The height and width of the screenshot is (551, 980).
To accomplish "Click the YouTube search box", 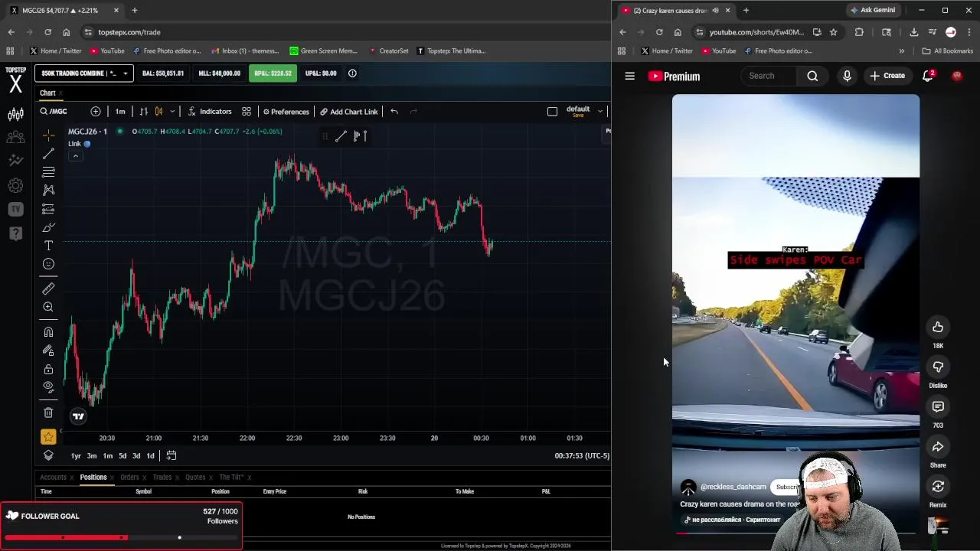I will click(769, 76).
